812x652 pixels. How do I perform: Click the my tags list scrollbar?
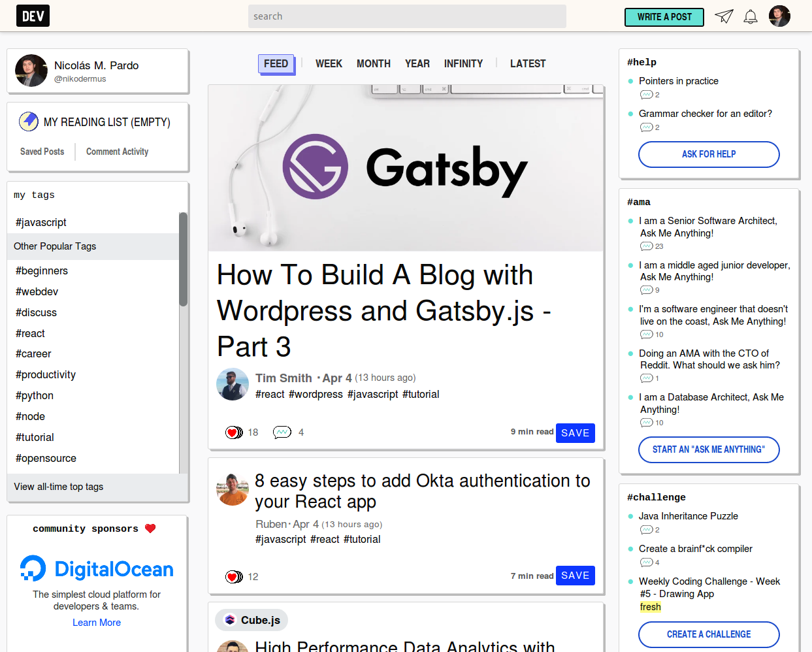[x=184, y=259]
